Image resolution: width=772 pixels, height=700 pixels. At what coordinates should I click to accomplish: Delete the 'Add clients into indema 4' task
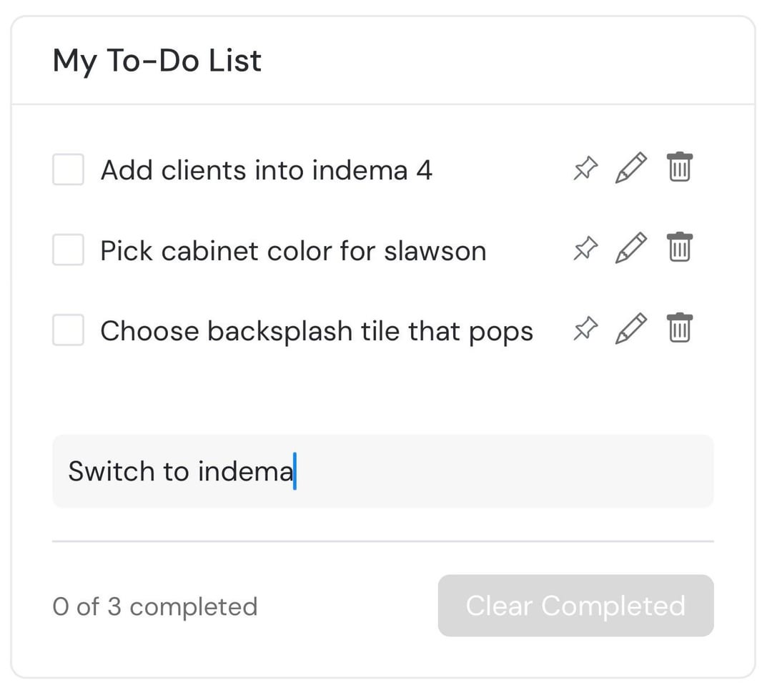pyautogui.click(x=679, y=167)
